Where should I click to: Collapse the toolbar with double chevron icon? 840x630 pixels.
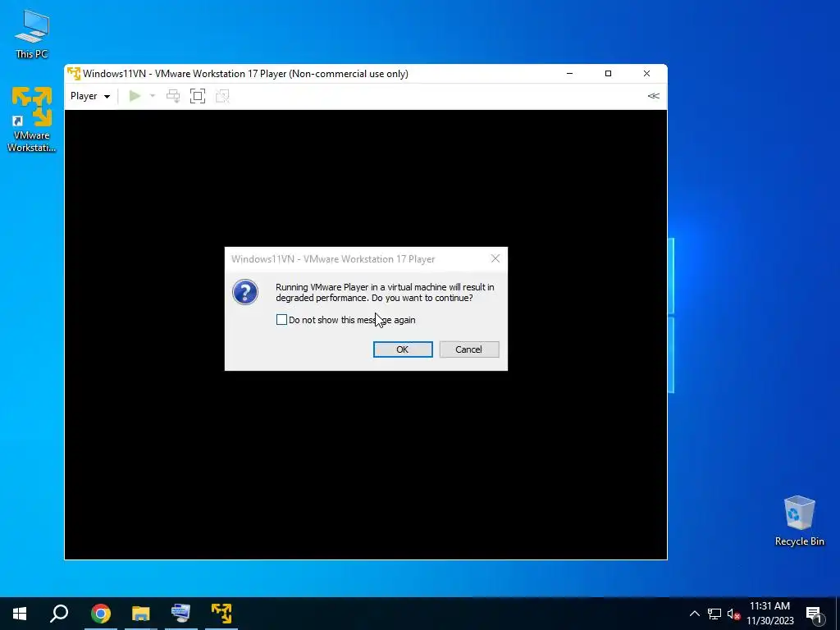point(653,96)
